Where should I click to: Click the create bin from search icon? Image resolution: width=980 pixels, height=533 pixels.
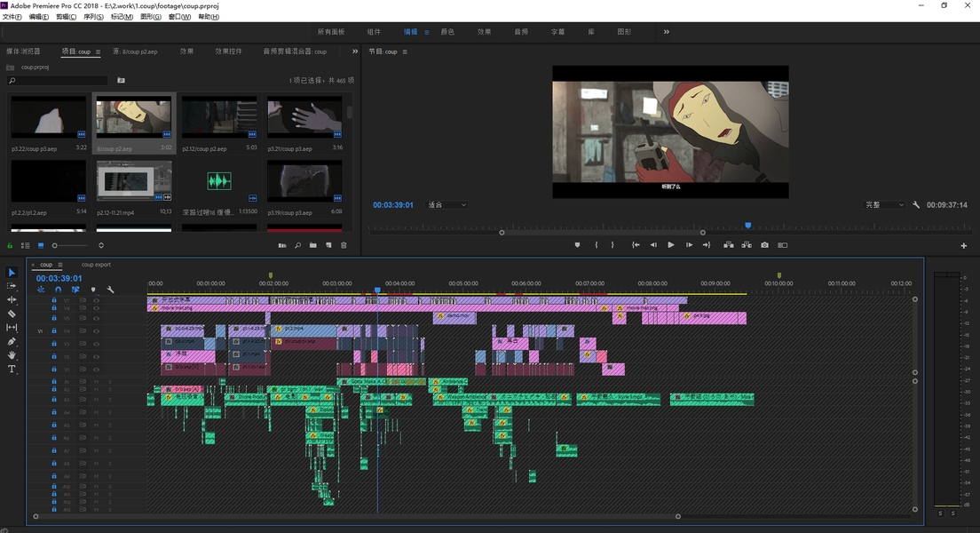click(x=122, y=80)
